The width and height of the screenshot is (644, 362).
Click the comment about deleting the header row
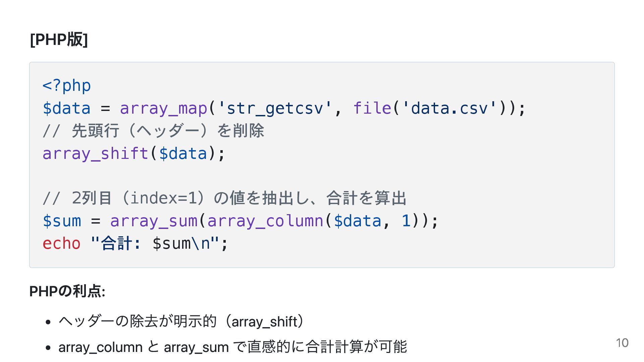(x=154, y=131)
